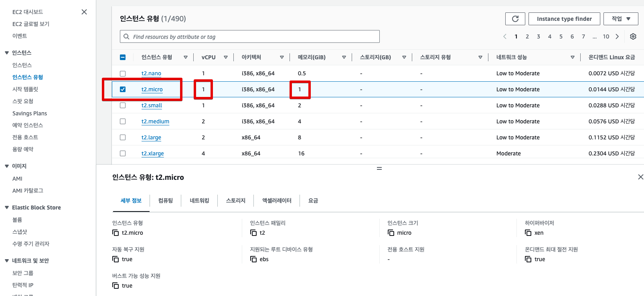Open the t2.micro instance type link
Image resolution: width=644 pixels, height=296 pixels.
click(x=152, y=89)
